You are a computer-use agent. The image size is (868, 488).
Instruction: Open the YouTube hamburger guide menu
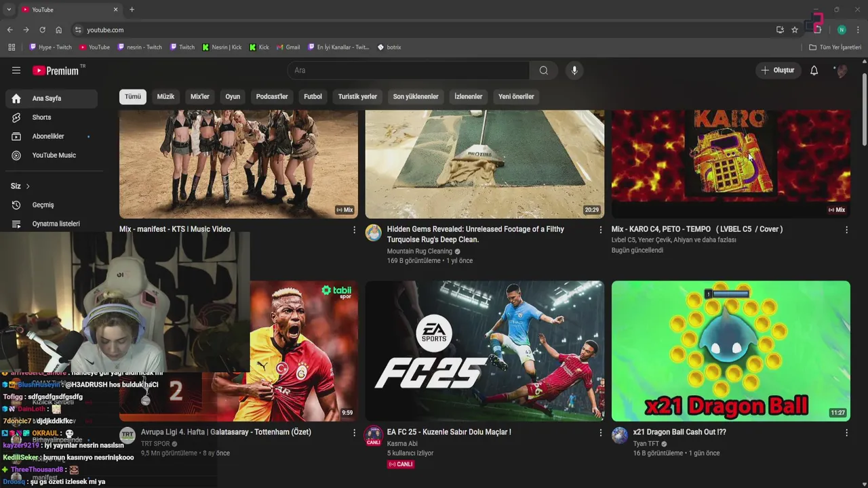(16, 70)
